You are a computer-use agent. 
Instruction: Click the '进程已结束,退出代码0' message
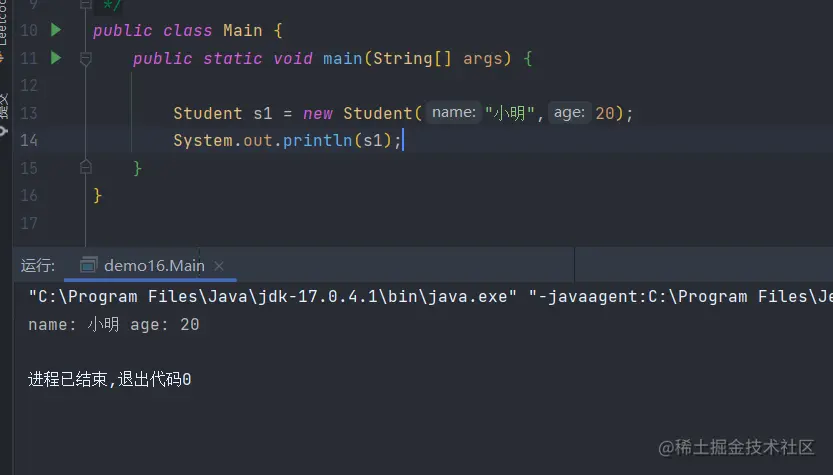click(x=109, y=379)
